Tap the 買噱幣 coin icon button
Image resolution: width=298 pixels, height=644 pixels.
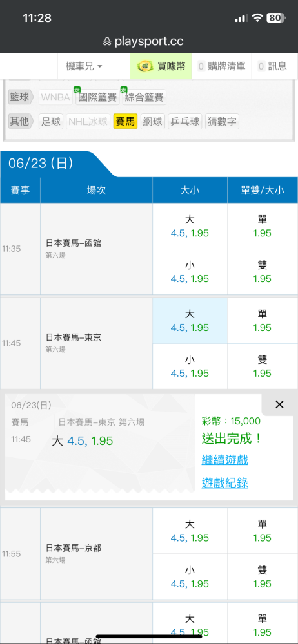(161, 66)
